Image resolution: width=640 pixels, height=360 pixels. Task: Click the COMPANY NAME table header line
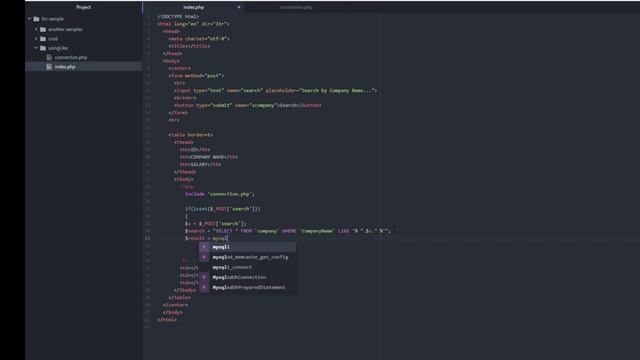click(209, 157)
